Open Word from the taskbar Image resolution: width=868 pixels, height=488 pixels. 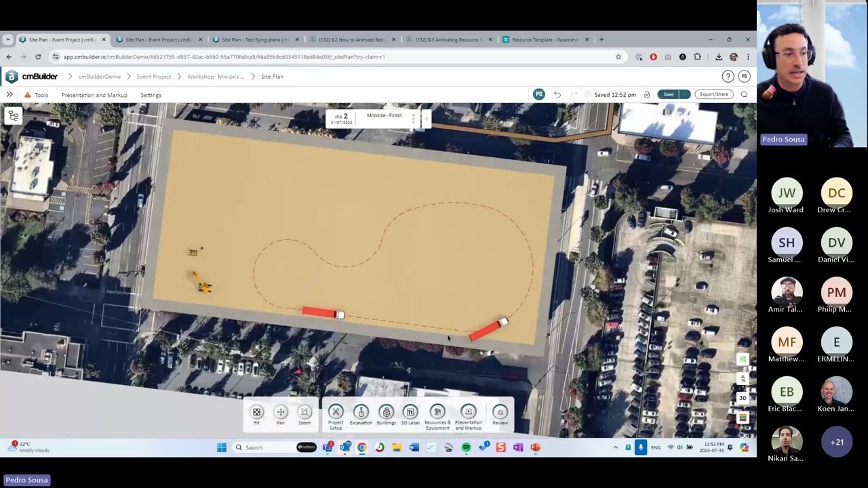click(x=414, y=447)
